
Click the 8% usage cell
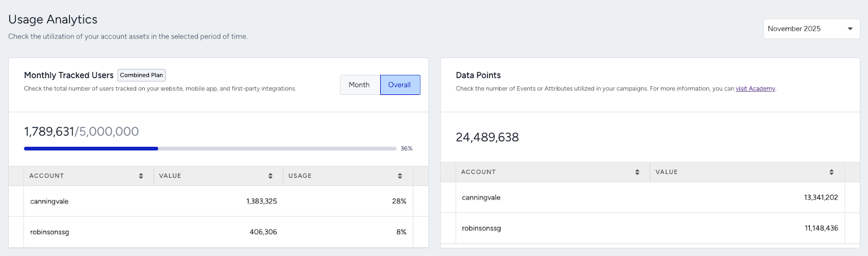pos(401,232)
